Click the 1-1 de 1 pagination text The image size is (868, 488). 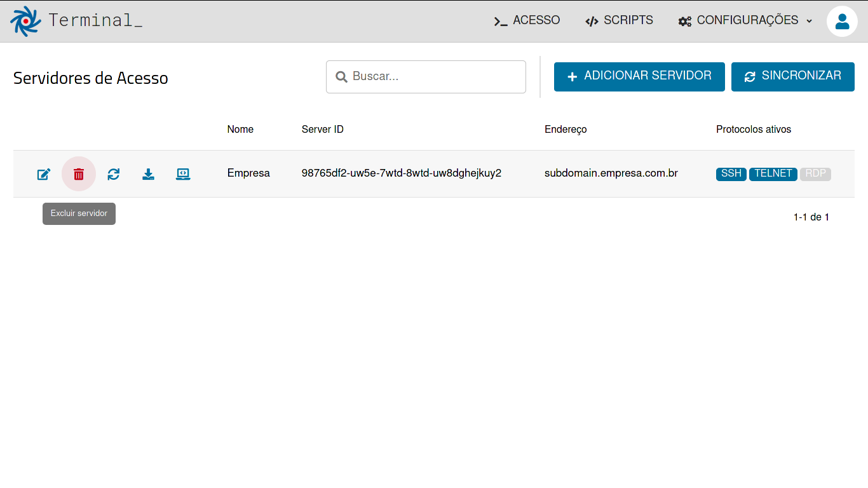coord(811,217)
